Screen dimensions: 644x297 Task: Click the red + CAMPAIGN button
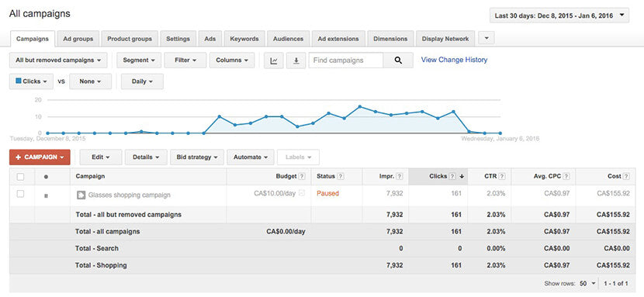click(x=40, y=157)
